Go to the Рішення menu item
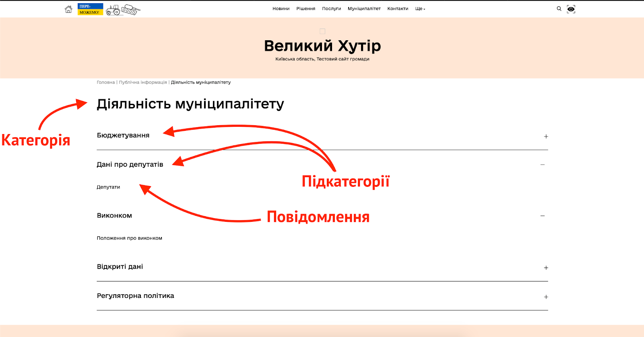This screenshot has width=644, height=337. [x=305, y=9]
